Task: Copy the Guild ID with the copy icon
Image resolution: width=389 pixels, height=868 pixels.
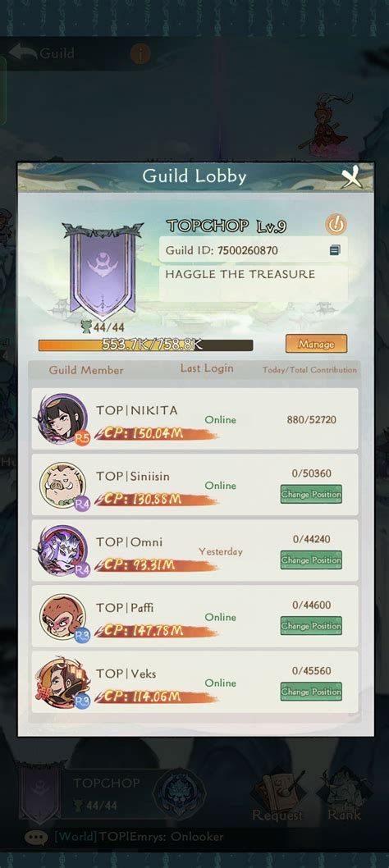Action: tap(335, 251)
